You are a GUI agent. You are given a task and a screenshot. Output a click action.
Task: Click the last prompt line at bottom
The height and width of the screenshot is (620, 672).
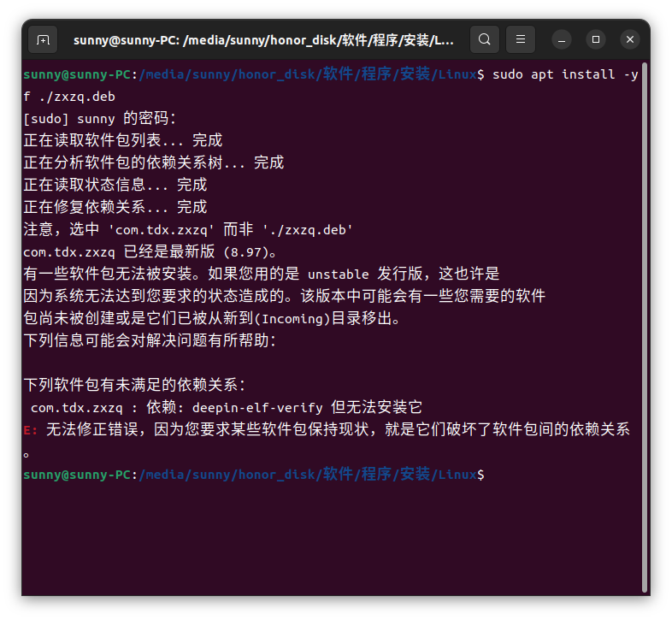(254, 475)
